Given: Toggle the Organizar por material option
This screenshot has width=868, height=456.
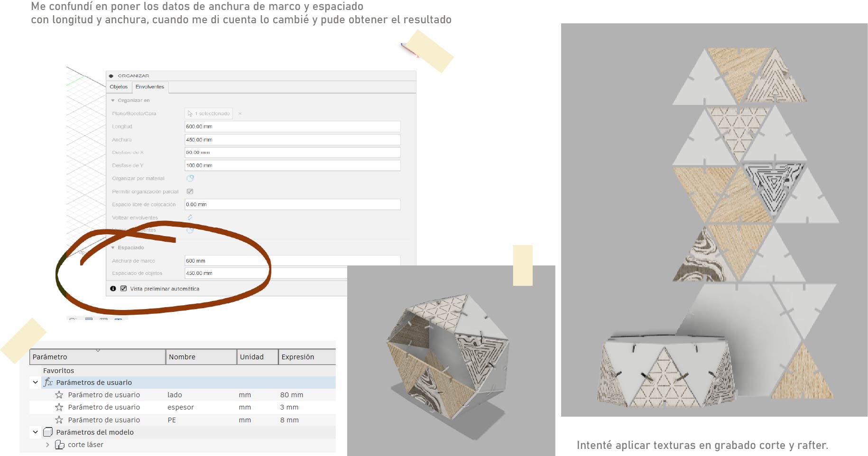Looking at the screenshot, I should click(190, 179).
